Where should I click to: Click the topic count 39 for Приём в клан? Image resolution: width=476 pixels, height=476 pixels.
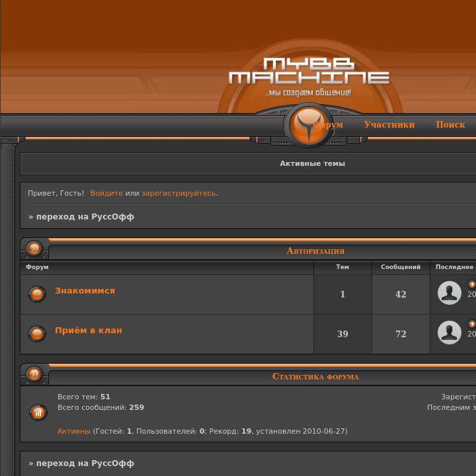coord(342,334)
